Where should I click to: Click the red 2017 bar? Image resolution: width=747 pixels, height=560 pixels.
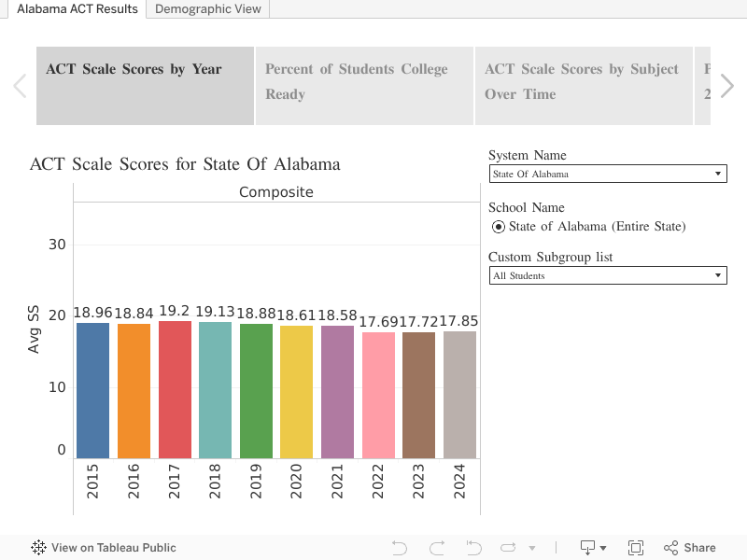pos(175,390)
